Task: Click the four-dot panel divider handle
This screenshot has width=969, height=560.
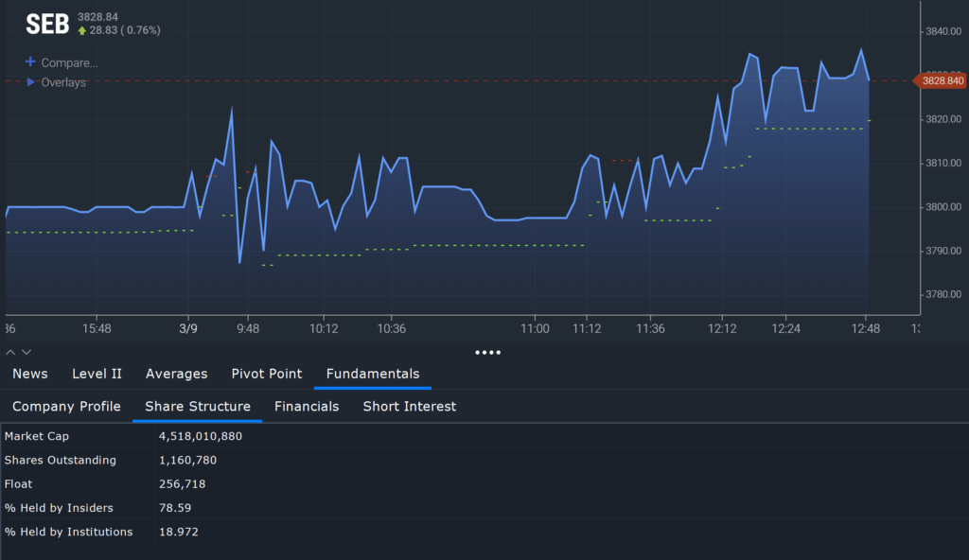Action: tap(488, 352)
